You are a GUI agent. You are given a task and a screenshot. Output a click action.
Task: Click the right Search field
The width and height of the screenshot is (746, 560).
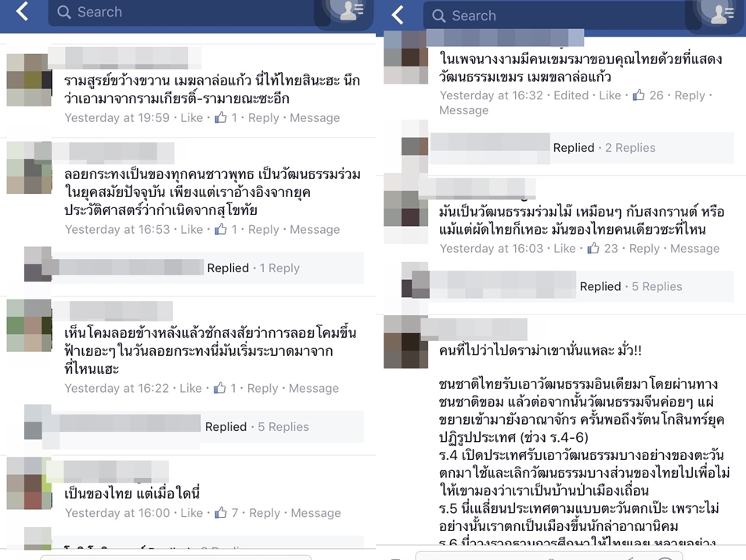pyautogui.click(x=554, y=16)
